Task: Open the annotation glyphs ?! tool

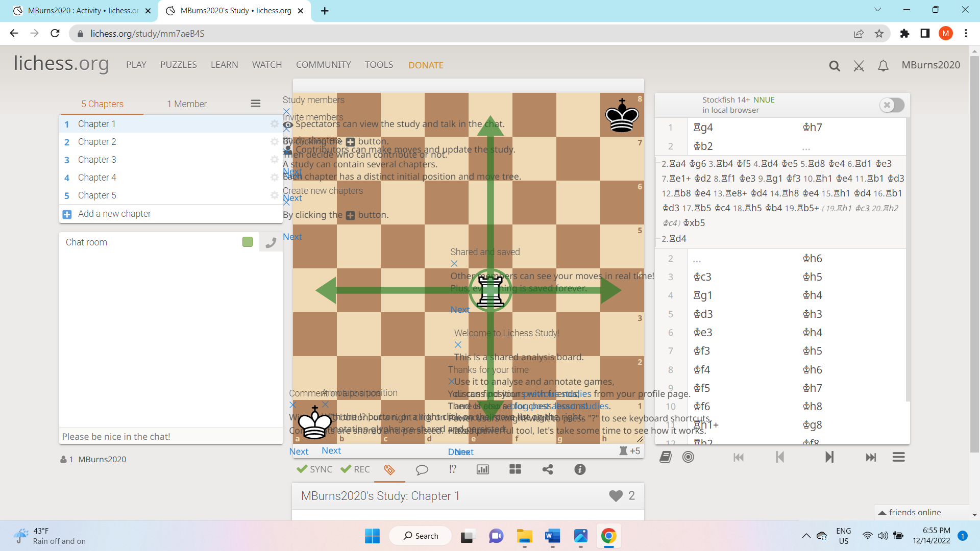Action: click(x=452, y=469)
